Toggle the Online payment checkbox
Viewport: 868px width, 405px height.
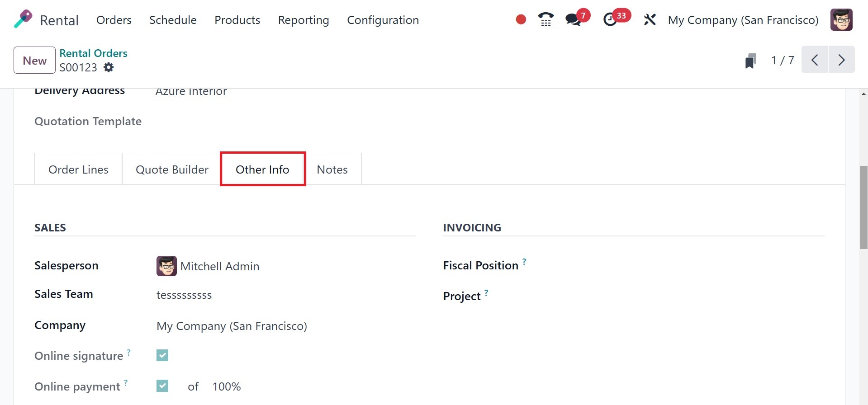[x=162, y=386]
